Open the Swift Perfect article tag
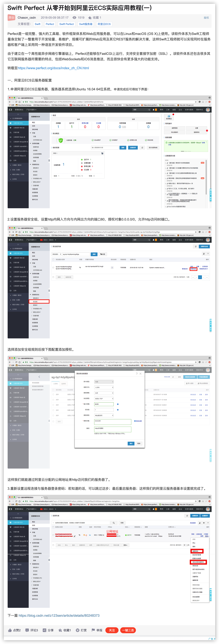This screenshot has width=219, height=644. click(67, 24)
